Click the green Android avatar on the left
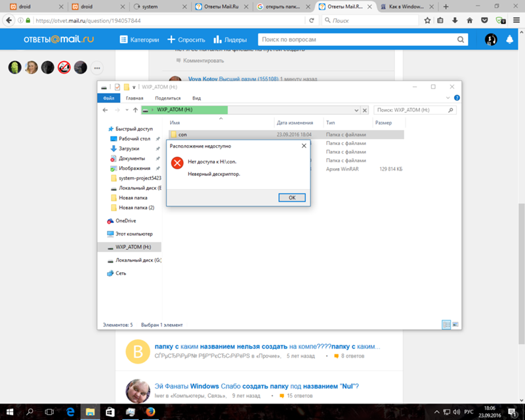This screenshot has width=525, height=420. (14, 68)
